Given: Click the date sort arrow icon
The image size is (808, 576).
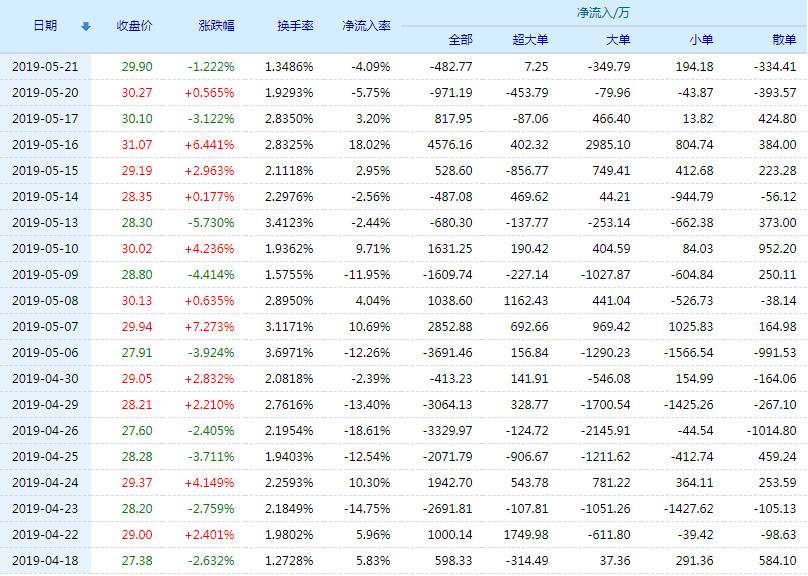Looking at the screenshot, I should (x=86, y=26).
